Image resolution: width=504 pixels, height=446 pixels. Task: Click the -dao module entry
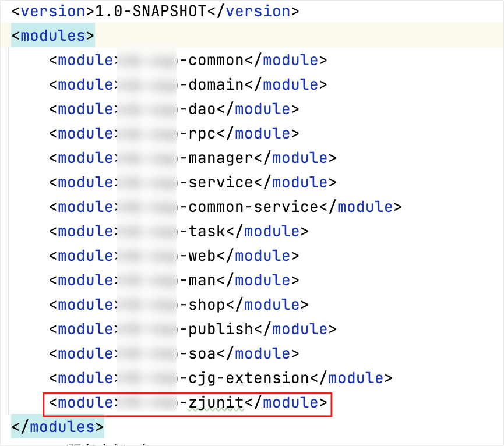174,109
